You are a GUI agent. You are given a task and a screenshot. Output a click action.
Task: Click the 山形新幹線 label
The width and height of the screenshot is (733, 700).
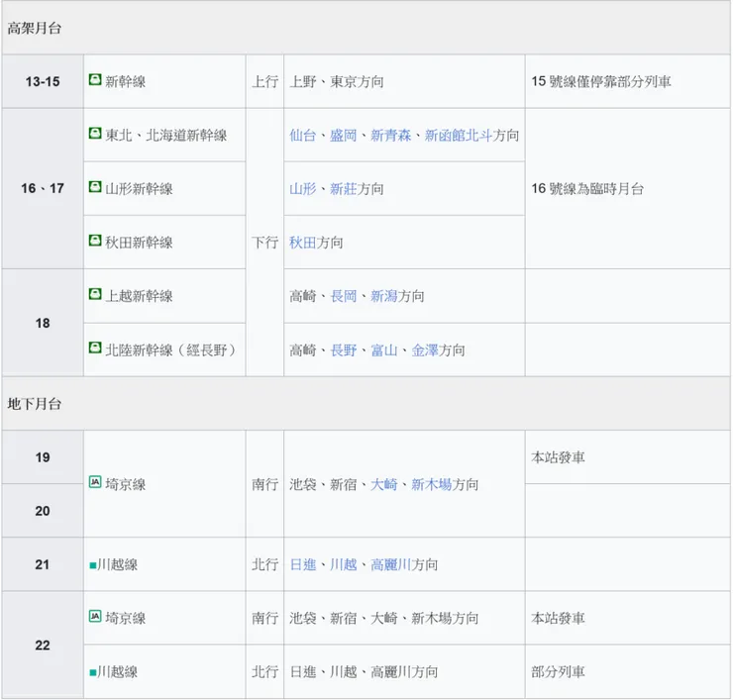(x=139, y=189)
